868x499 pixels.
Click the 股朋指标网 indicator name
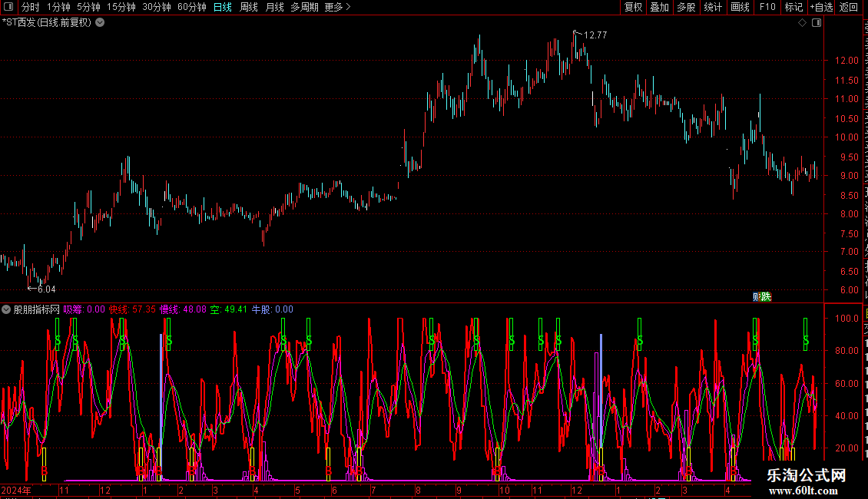pyautogui.click(x=37, y=309)
